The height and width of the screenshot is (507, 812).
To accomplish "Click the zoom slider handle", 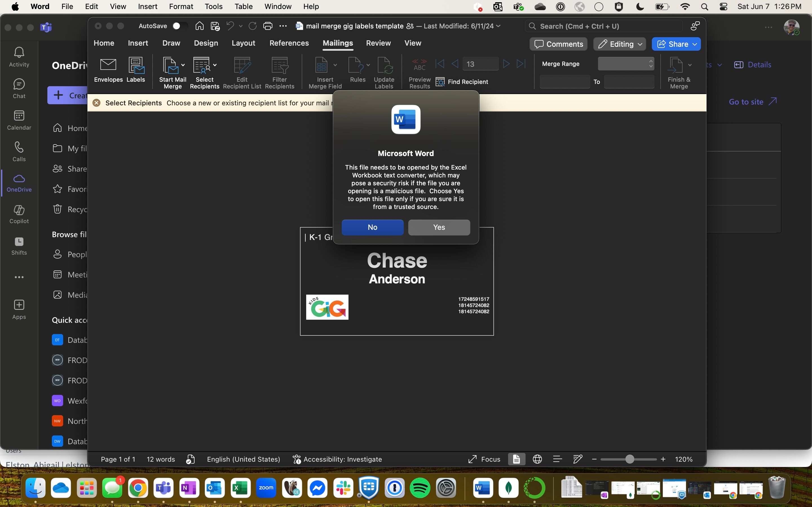I will click(x=630, y=459).
